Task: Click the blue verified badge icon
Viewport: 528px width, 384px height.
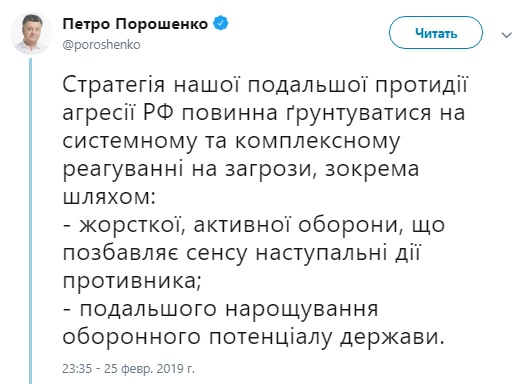Action: (x=221, y=24)
